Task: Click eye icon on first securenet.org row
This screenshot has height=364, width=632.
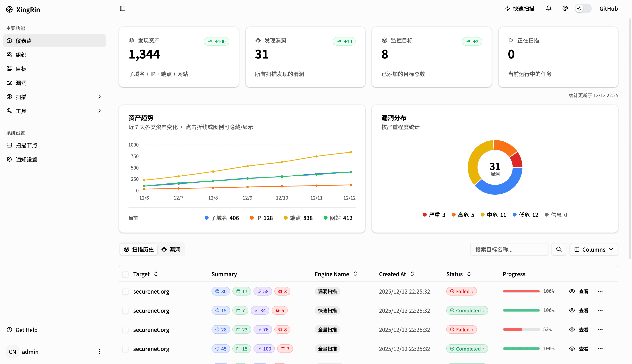Action: click(x=572, y=291)
